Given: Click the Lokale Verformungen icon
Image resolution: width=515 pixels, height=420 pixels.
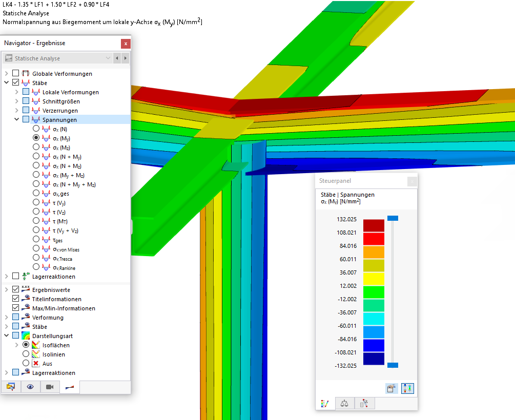Looking at the screenshot, I should tap(36, 92).
